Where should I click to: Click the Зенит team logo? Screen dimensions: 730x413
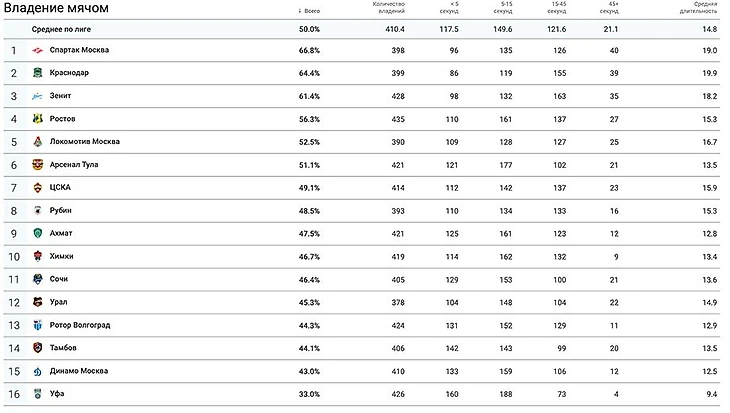tap(37, 96)
